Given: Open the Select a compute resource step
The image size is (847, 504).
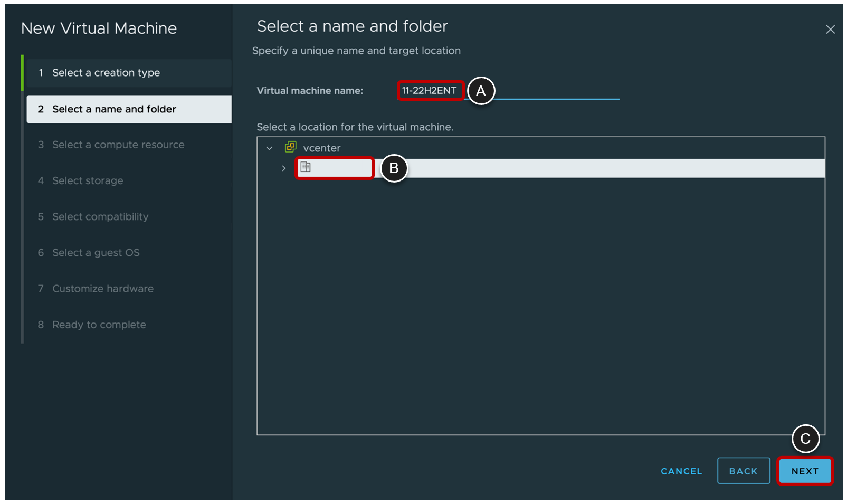Looking at the screenshot, I should (118, 144).
